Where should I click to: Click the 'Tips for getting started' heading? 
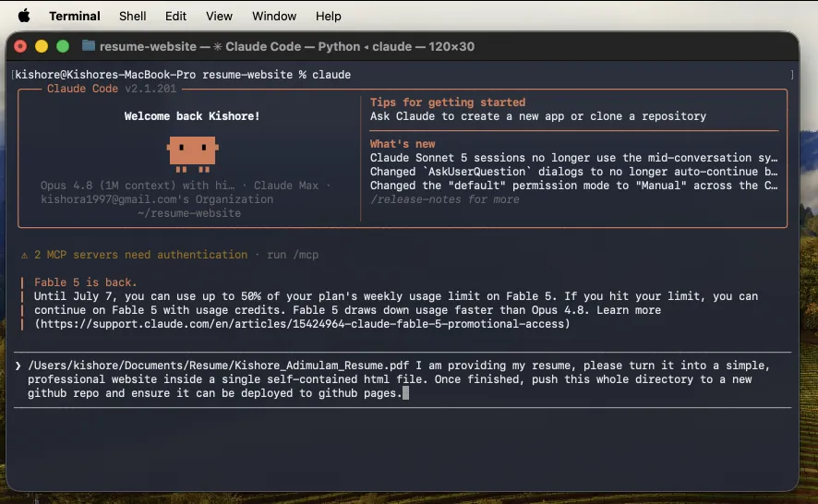tap(448, 102)
